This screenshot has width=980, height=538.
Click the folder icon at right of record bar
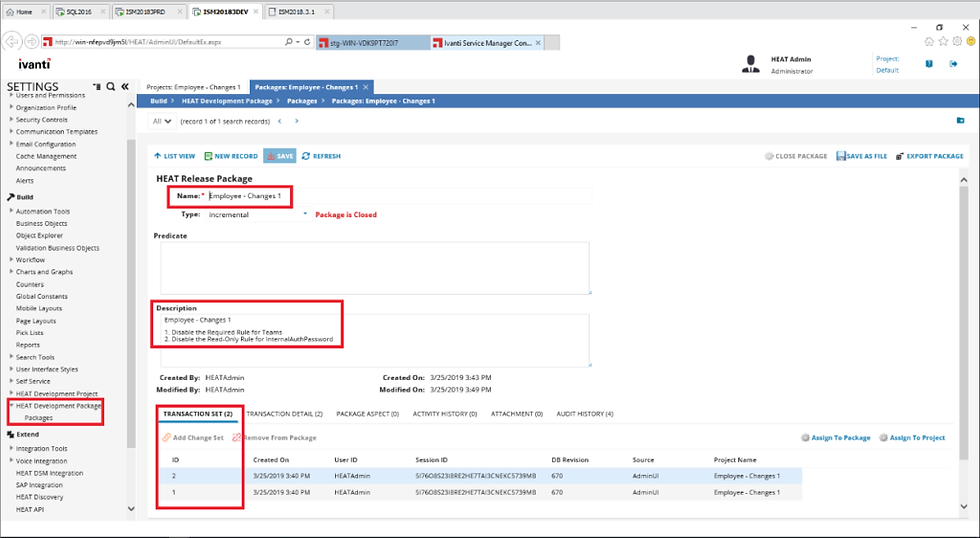click(961, 121)
